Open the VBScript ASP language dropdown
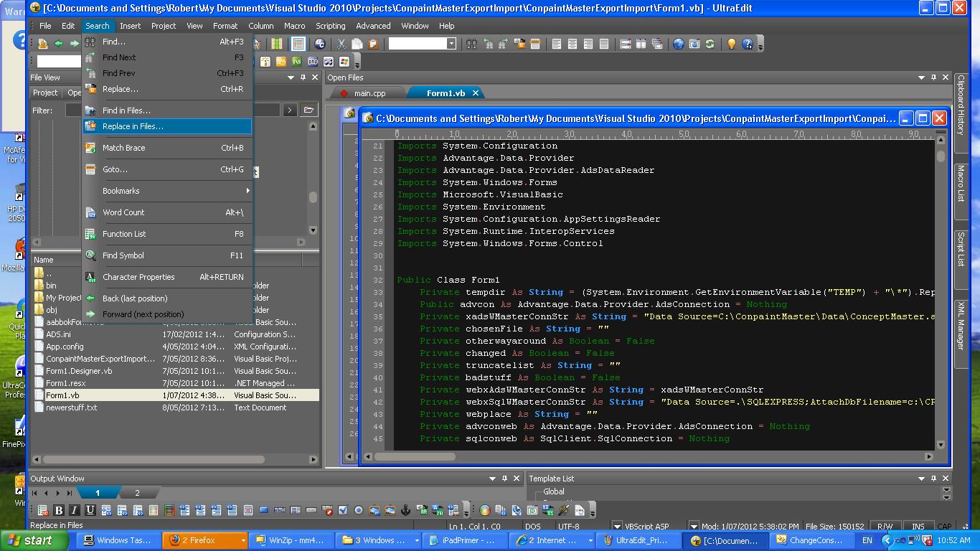The image size is (980, 551). [x=616, y=527]
